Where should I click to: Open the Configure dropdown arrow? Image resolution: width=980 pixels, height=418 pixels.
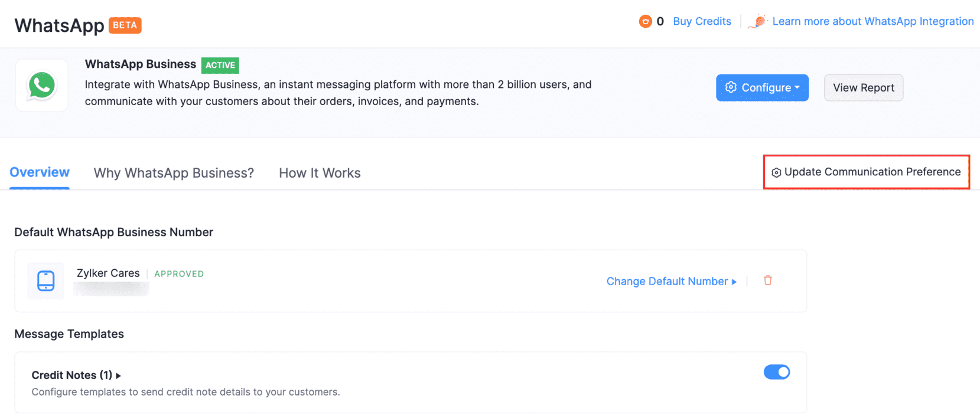(x=797, y=87)
